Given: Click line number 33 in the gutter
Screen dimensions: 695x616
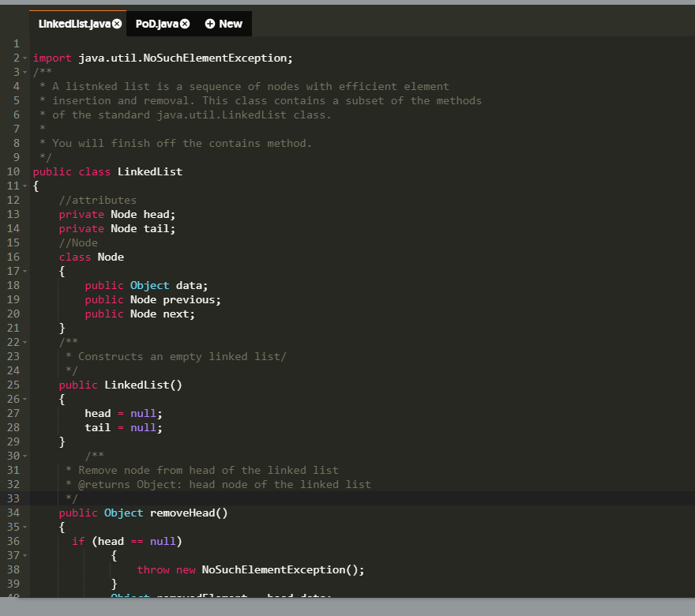Looking at the screenshot, I should (13, 498).
